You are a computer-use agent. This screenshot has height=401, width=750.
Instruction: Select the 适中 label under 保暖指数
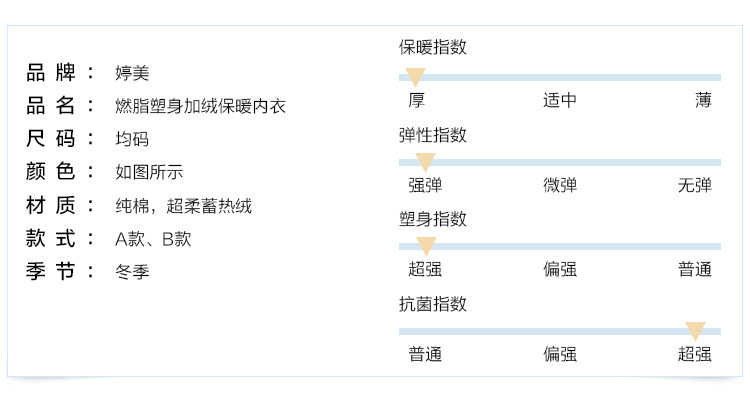[x=560, y=100]
